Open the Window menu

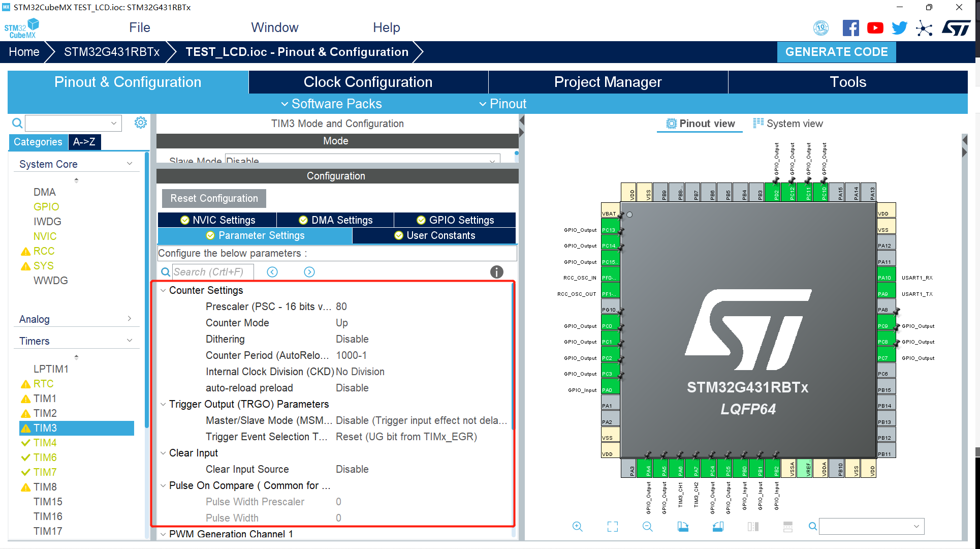pyautogui.click(x=275, y=27)
